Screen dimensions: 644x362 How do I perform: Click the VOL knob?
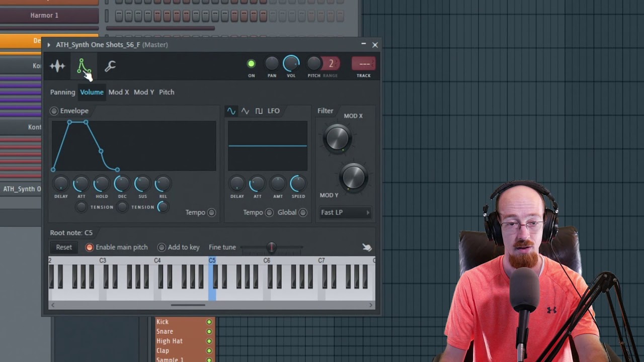coord(291,63)
